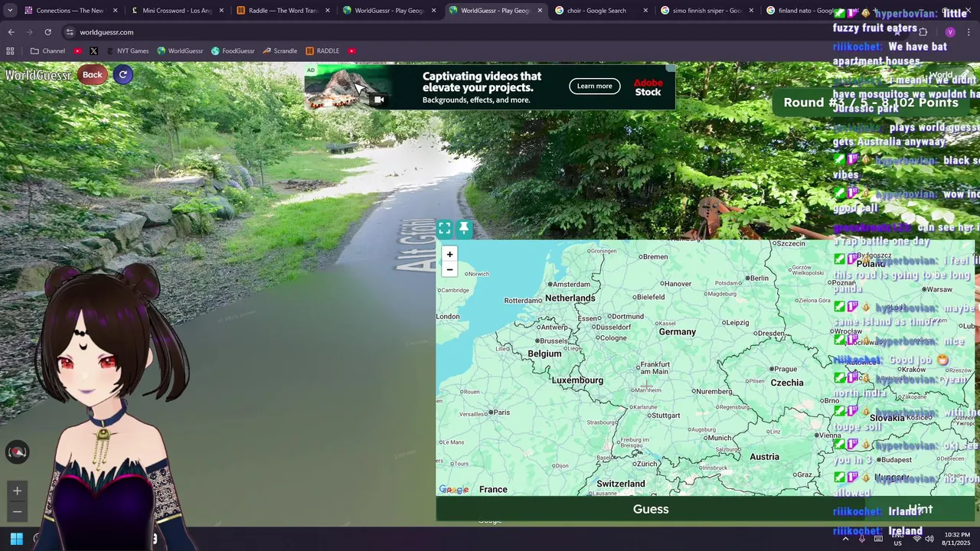Screen dimensions: 980x551
Task: Close the Connections tab
Action: click(116, 11)
